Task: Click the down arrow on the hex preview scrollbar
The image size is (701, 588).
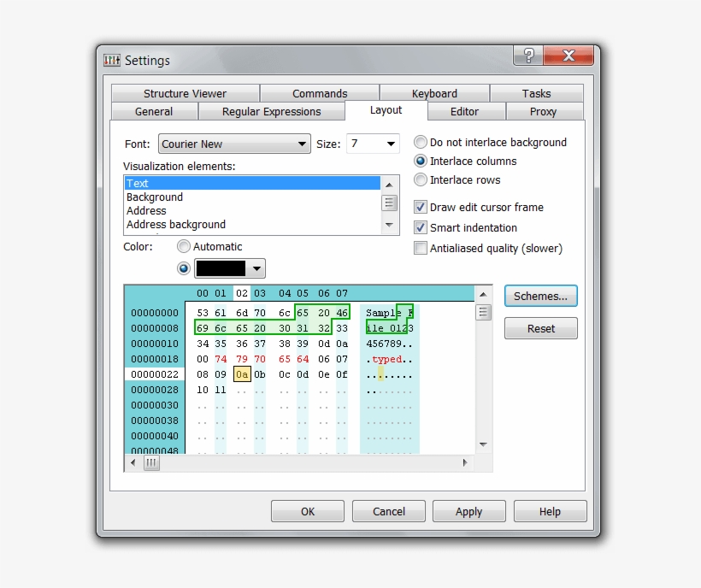Action: tap(483, 444)
